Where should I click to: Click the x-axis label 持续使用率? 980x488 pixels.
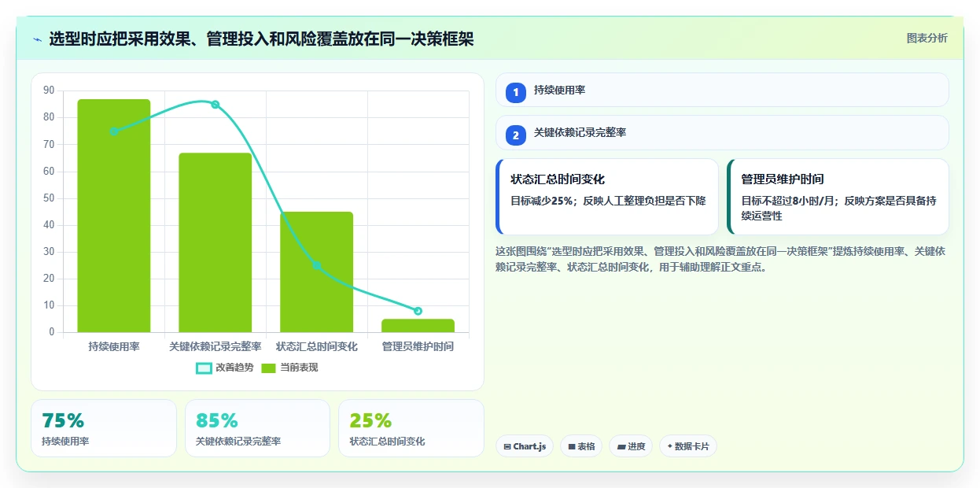tap(114, 346)
